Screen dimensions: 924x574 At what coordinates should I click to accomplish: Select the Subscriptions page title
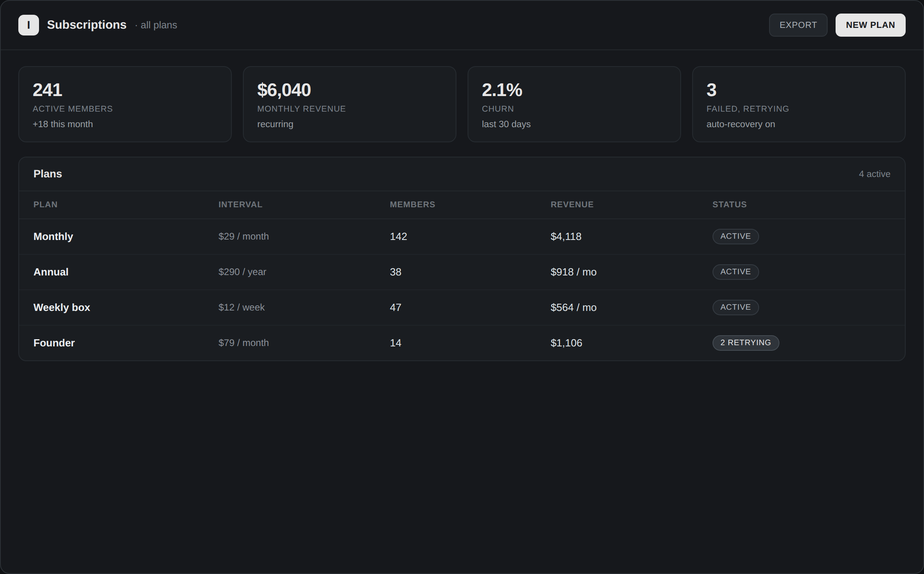[86, 25]
